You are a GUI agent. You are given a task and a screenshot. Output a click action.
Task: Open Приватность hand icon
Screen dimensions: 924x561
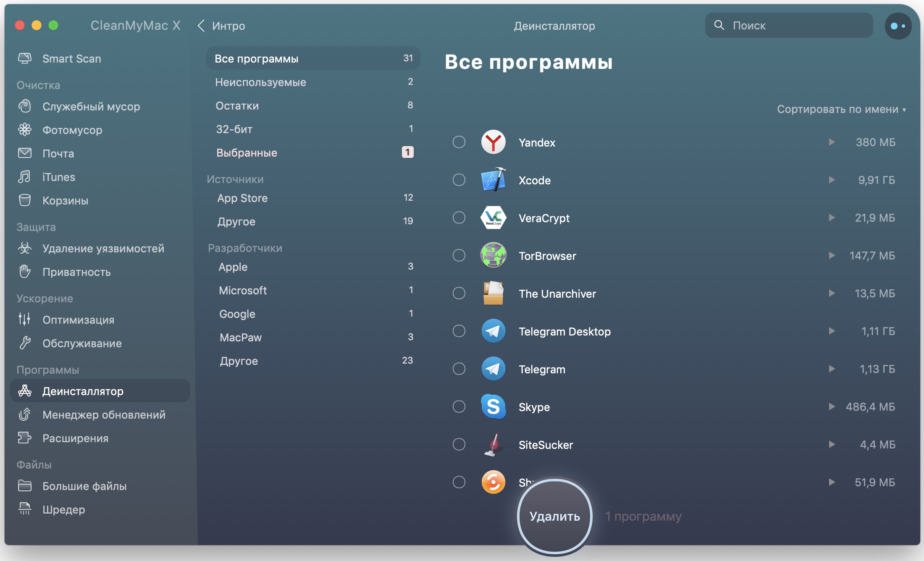25,272
